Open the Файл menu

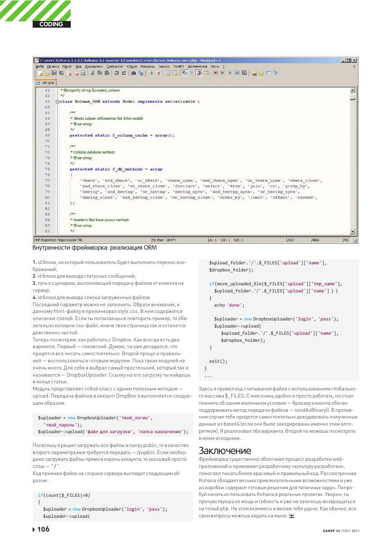(x=39, y=67)
